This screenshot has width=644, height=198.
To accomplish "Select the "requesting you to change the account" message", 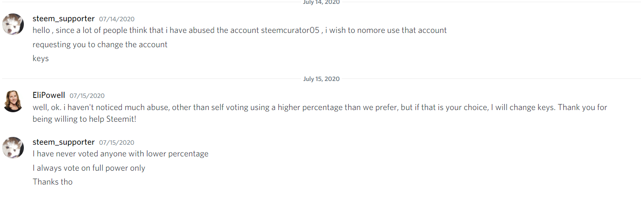I will click(x=100, y=45).
